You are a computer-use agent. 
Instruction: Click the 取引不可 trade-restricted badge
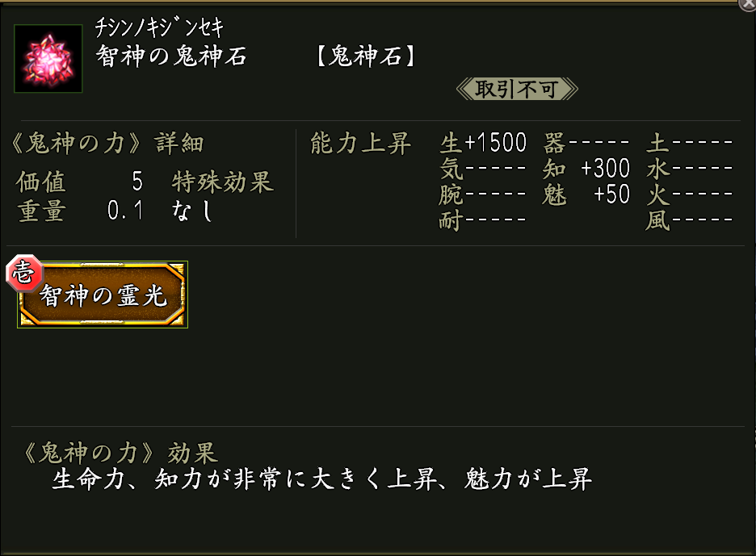pyautogui.click(x=517, y=89)
